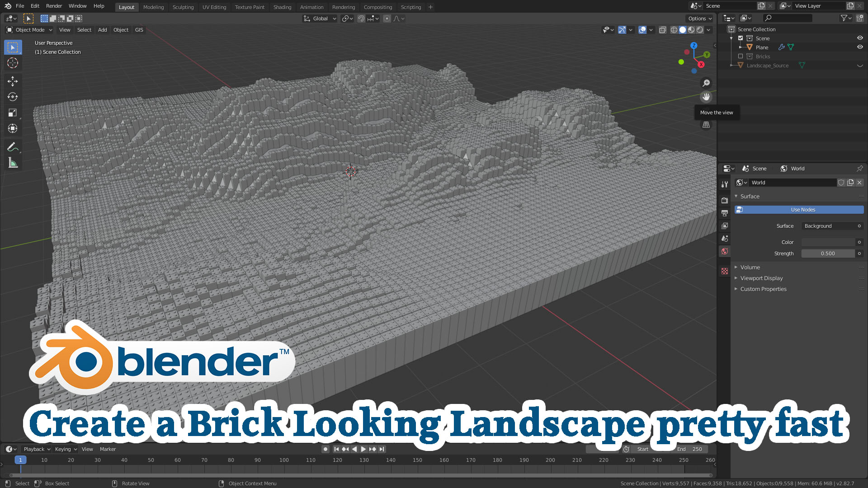The width and height of the screenshot is (868, 488).
Task: Adjust the Strength 0.500 field
Action: 828,253
